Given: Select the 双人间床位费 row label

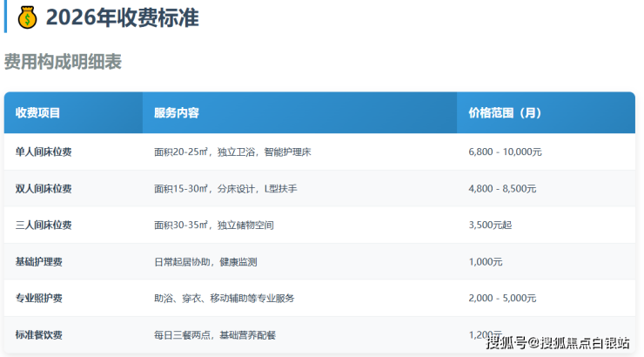Looking at the screenshot, I should 44,188.
